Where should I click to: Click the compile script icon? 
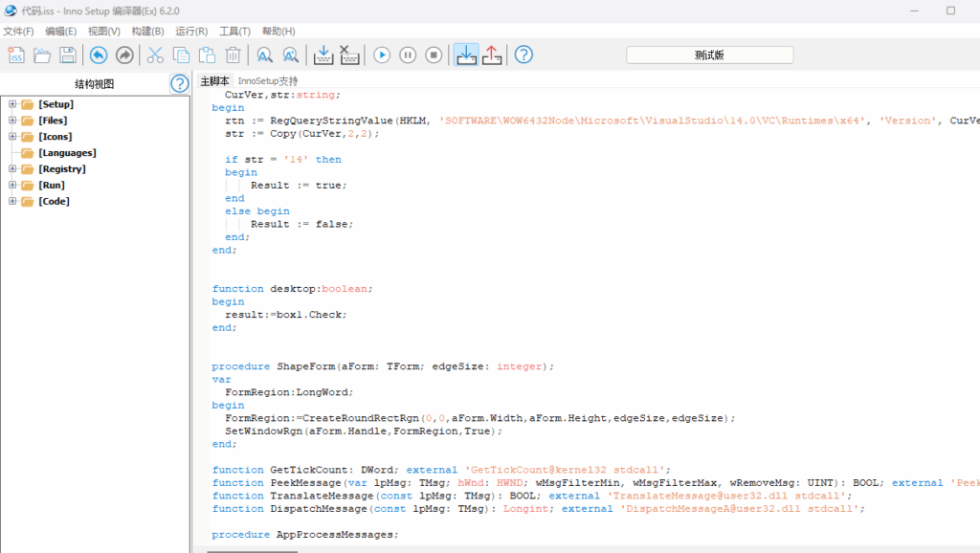point(323,55)
